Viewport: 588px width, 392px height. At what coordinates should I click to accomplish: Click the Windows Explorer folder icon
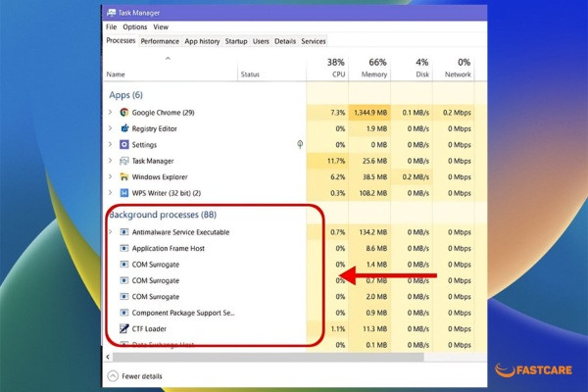(x=124, y=176)
